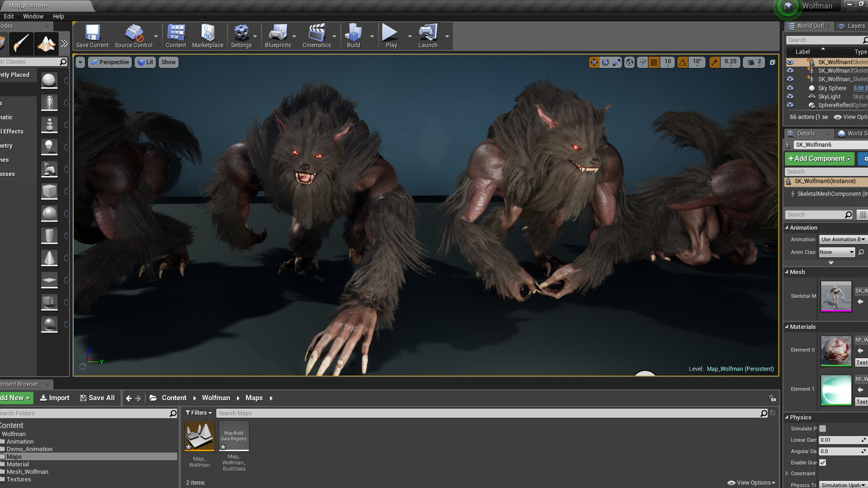868x488 pixels.
Task: Click the Build toolbar icon
Action: 353,36
